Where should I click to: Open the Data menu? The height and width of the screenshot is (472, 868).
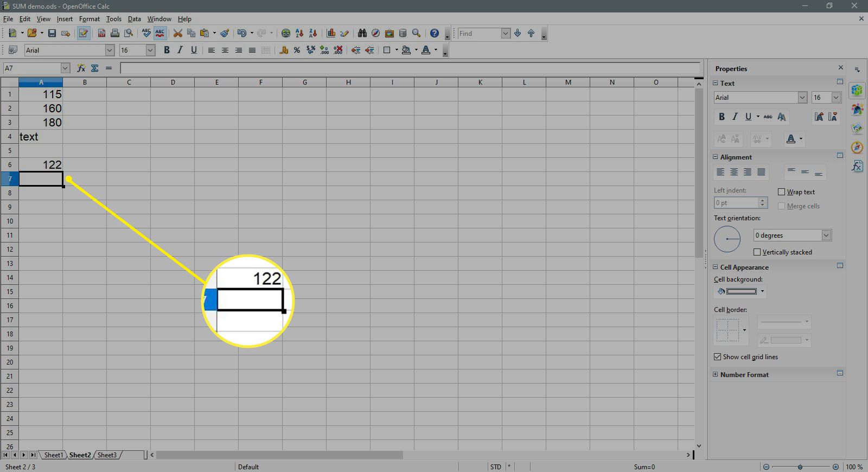click(x=134, y=19)
